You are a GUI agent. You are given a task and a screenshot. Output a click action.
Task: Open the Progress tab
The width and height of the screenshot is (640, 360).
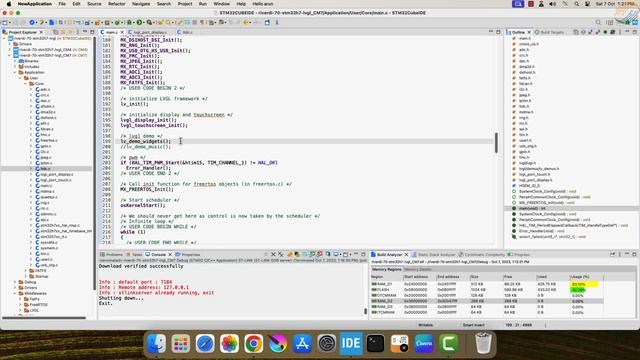click(519, 254)
